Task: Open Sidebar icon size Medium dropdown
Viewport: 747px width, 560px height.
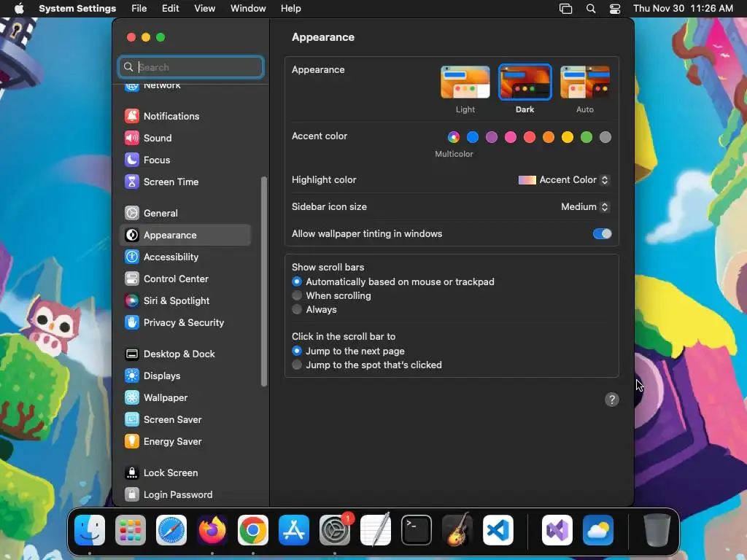Action: tap(585, 206)
